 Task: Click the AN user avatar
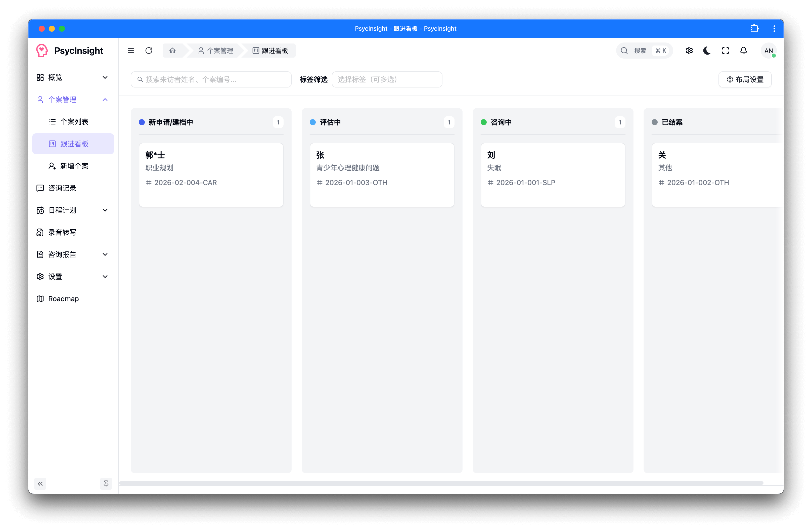point(768,51)
